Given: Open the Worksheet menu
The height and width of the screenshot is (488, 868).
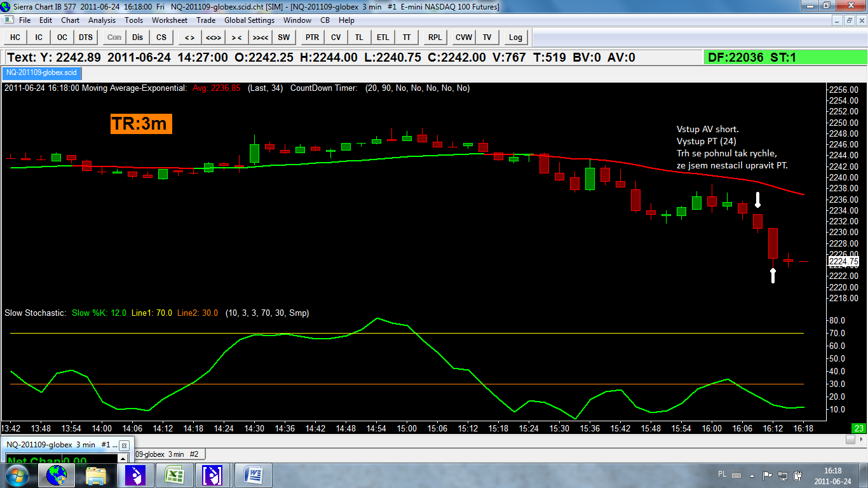Looking at the screenshot, I should click(x=170, y=20).
